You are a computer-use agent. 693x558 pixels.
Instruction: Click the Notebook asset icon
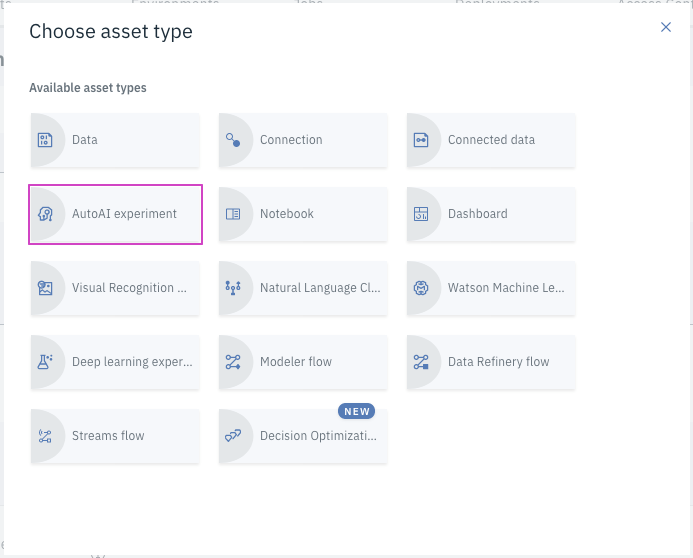tap(233, 214)
